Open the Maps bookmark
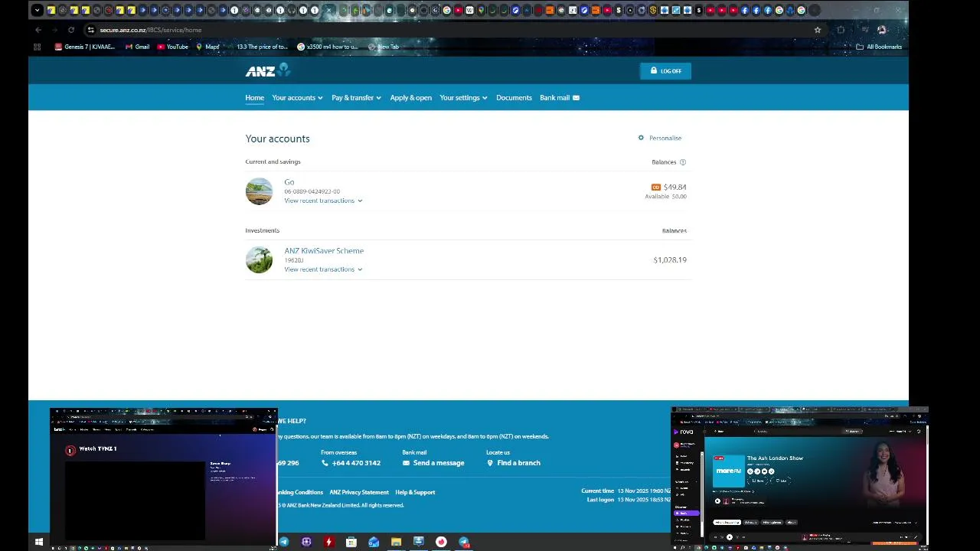This screenshot has width=980, height=551. coord(207,47)
